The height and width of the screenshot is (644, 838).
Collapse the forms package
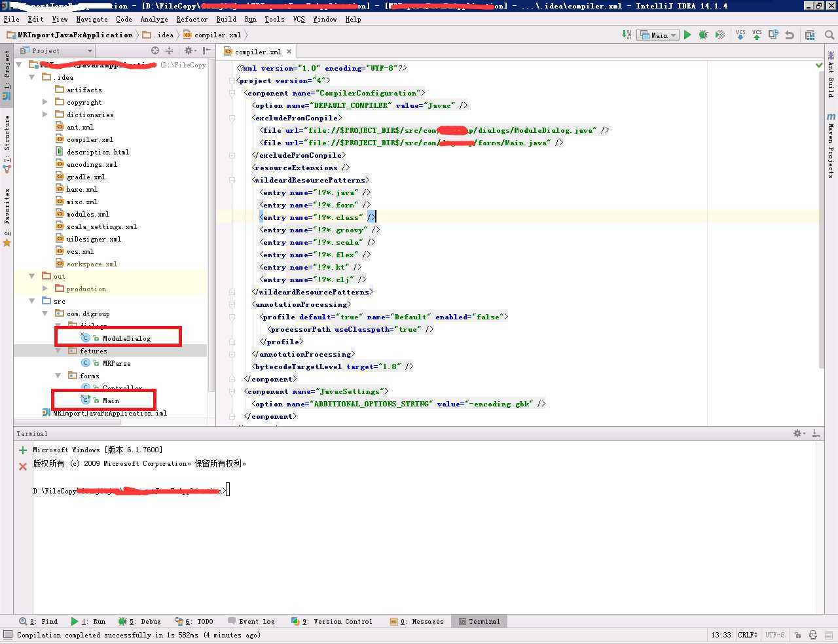58,376
